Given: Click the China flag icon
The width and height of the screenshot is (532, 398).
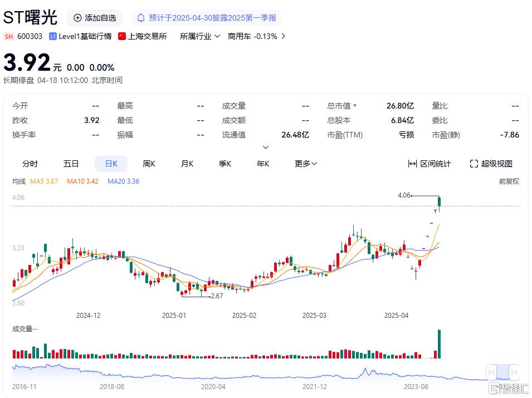Looking at the screenshot, I should point(122,36).
